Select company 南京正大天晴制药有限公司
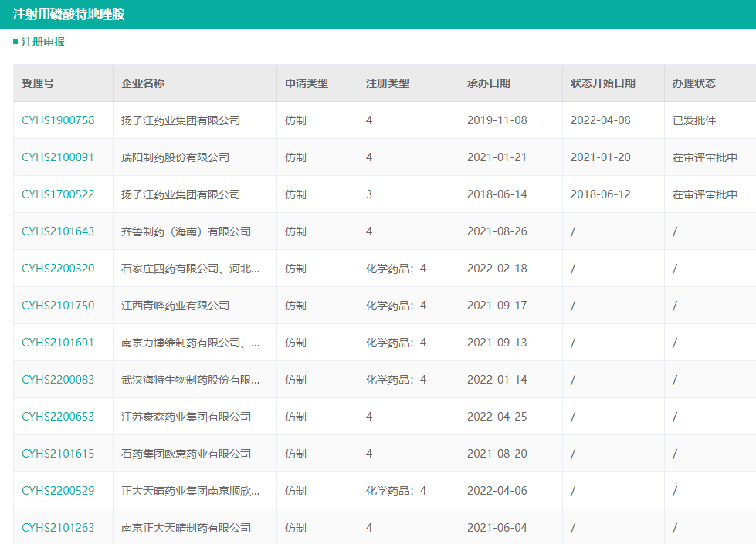This screenshot has width=756, height=544. pos(186,528)
